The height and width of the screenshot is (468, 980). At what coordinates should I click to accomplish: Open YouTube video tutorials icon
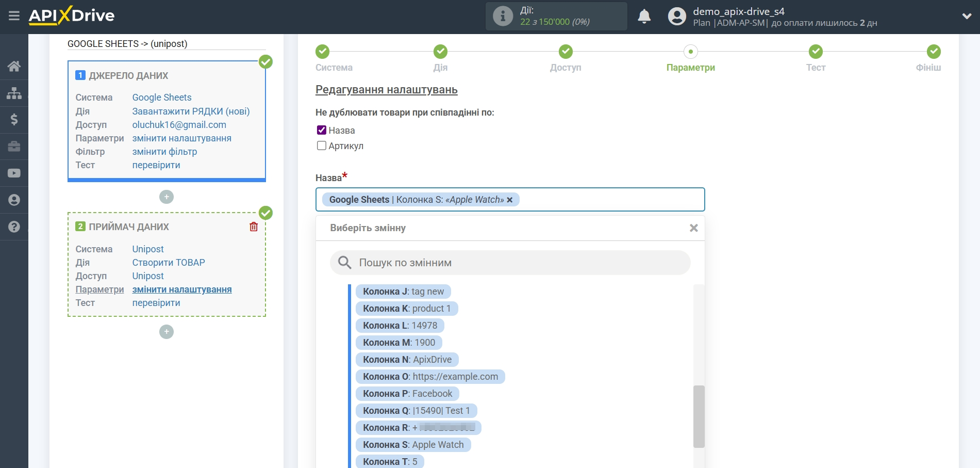(x=14, y=173)
